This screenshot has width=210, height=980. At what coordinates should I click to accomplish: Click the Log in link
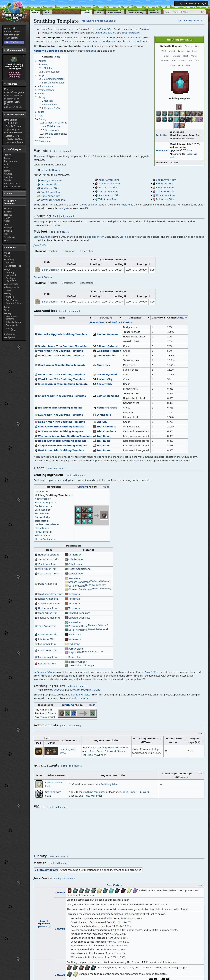(x=203, y=3)
